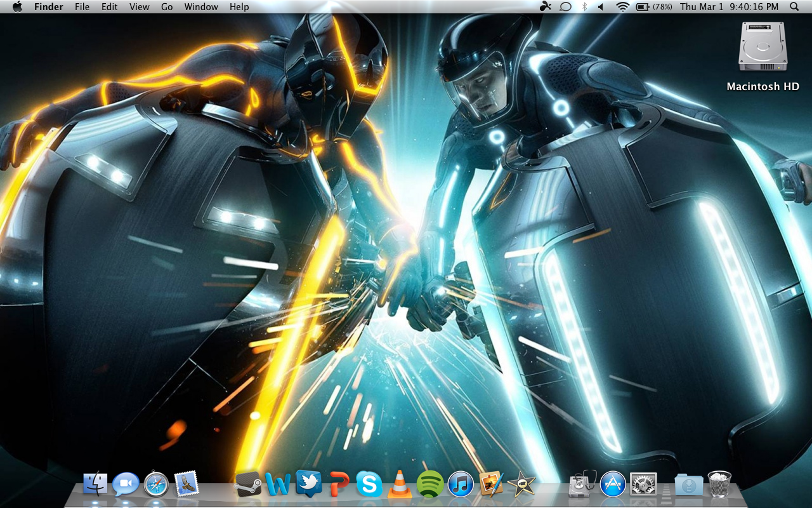Image resolution: width=812 pixels, height=508 pixels.
Task: Open Spotify from the Dock
Action: pyautogui.click(x=430, y=485)
